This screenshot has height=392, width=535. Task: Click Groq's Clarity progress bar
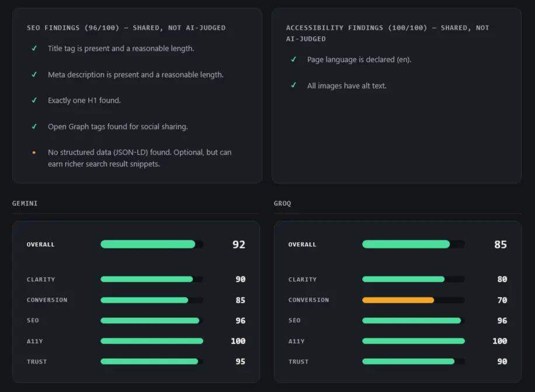tap(414, 279)
